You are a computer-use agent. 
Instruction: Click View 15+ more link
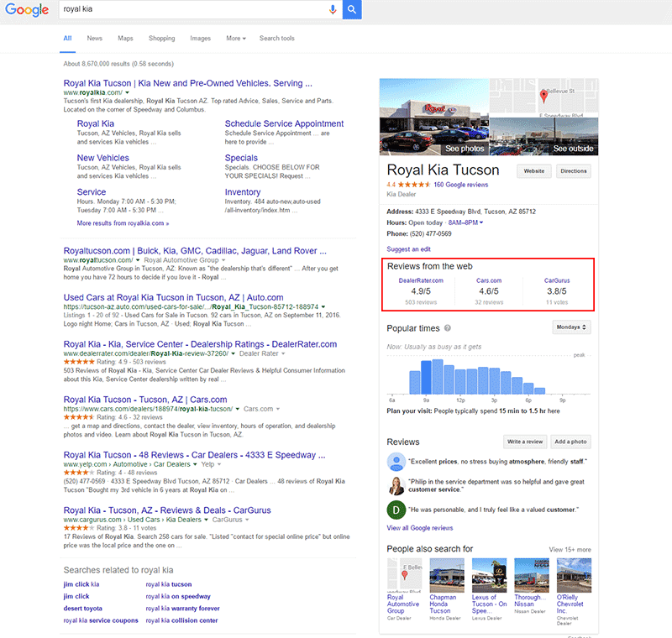(570, 549)
